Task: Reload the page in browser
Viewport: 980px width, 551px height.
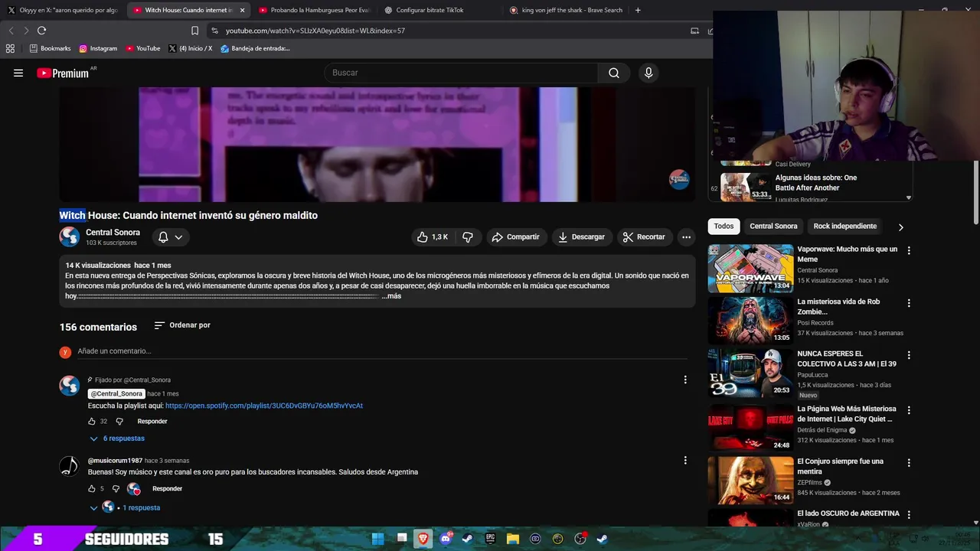Action: pyautogui.click(x=41, y=31)
